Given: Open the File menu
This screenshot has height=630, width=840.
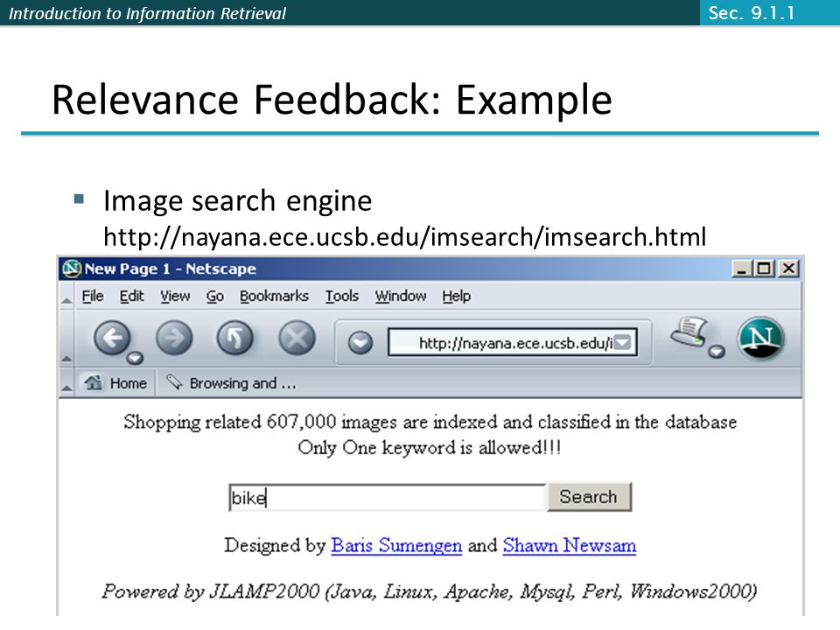Looking at the screenshot, I should pos(93,296).
